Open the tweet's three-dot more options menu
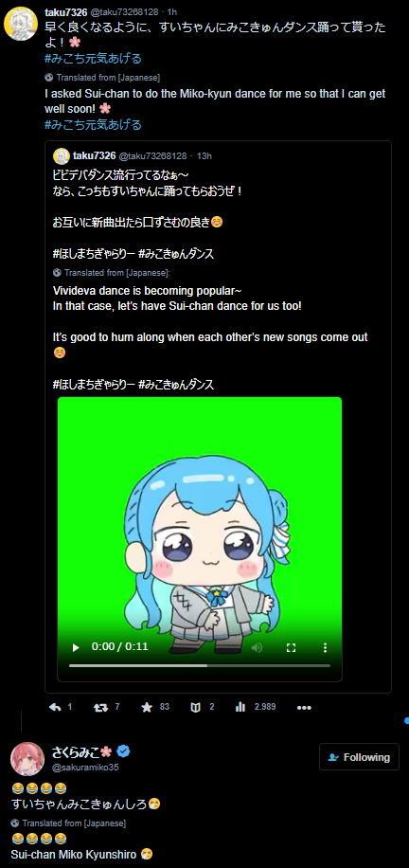Screen dimensions: 409x868 [x=304, y=708]
